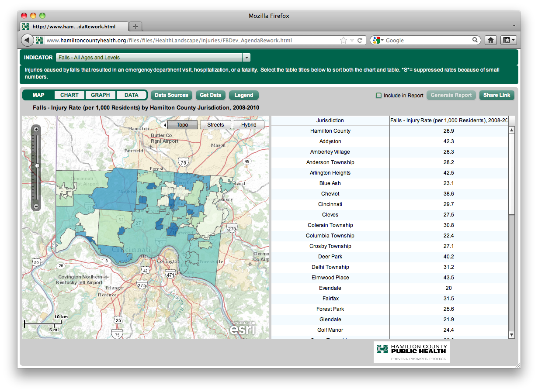The height and width of the screenshot is (392, 538).
Task: Switch to the GRAPH view tab
Action: 101,95
